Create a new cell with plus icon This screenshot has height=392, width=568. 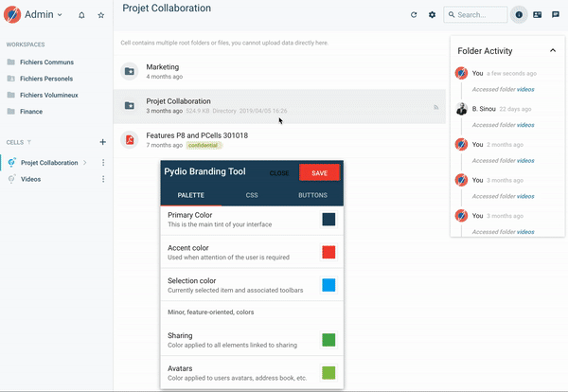(103, 142)
